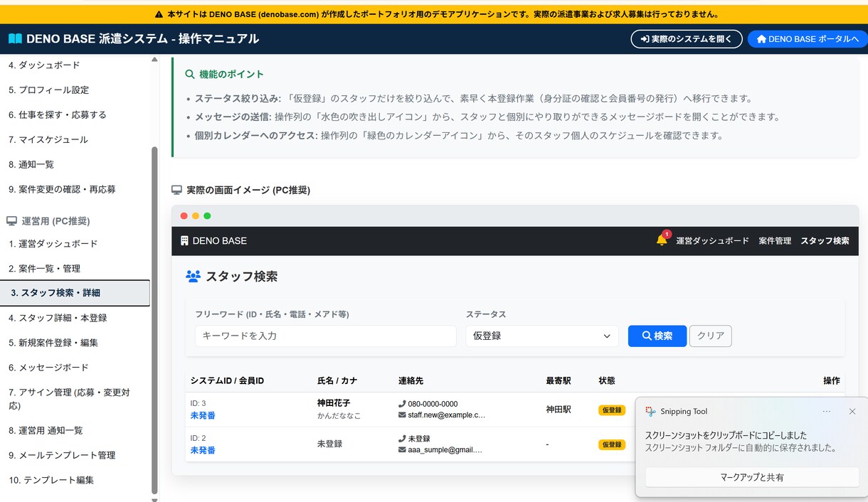
Task: Open sidebar item 4. ダッシュボード
Action: [x=75, y=65]
